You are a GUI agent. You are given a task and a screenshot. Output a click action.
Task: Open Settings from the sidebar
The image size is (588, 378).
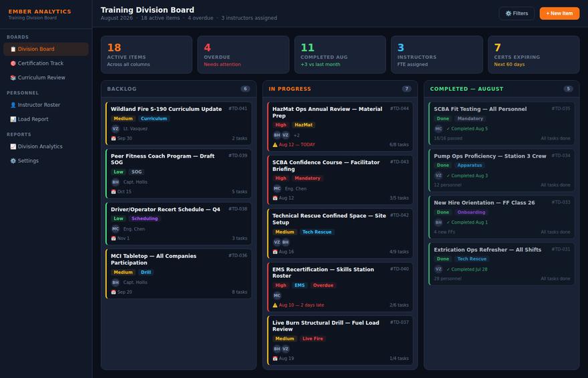pos(45,161)
